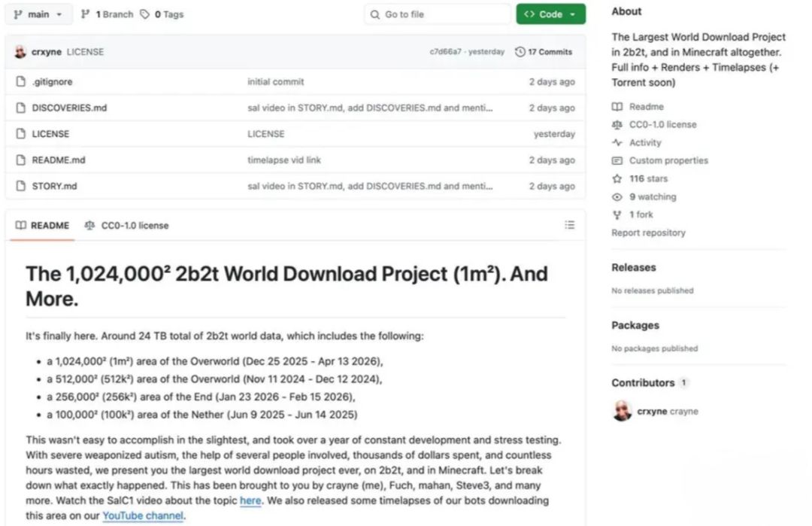Open the README outline list icon
The height and width of the screenshot is (526, 812).
click(x=570, y=225)
